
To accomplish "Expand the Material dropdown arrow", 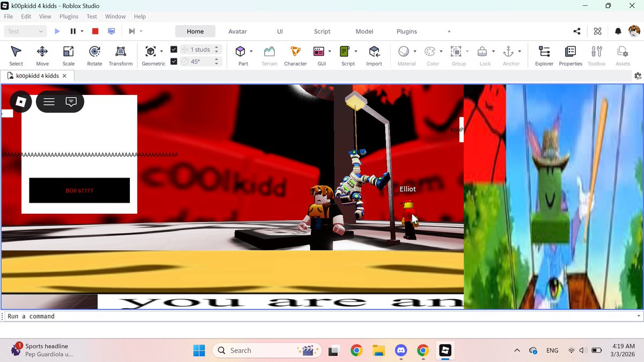I will tap(414, 51).
